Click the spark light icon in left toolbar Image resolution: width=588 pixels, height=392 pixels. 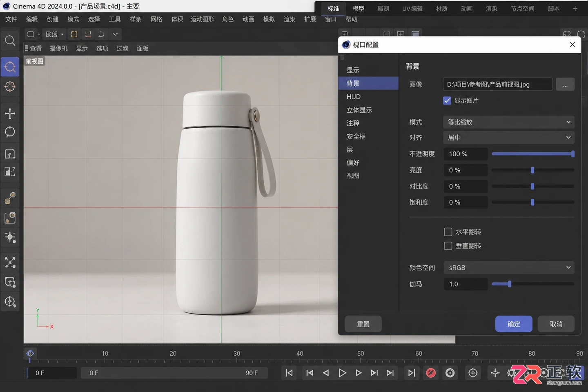tap(10, 237)
